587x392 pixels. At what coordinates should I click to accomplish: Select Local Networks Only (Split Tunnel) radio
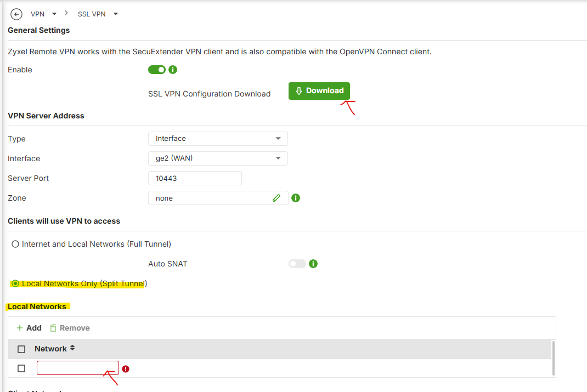pyautogui.click(x=15, y=283)
